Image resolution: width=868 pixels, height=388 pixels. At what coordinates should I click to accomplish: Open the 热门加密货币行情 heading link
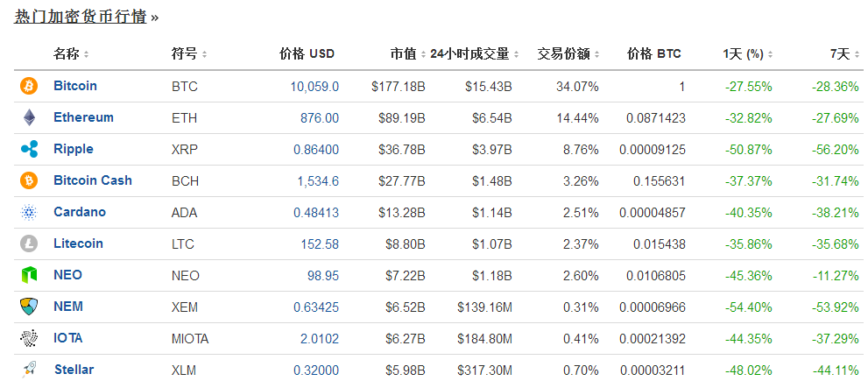click(80, 17)
